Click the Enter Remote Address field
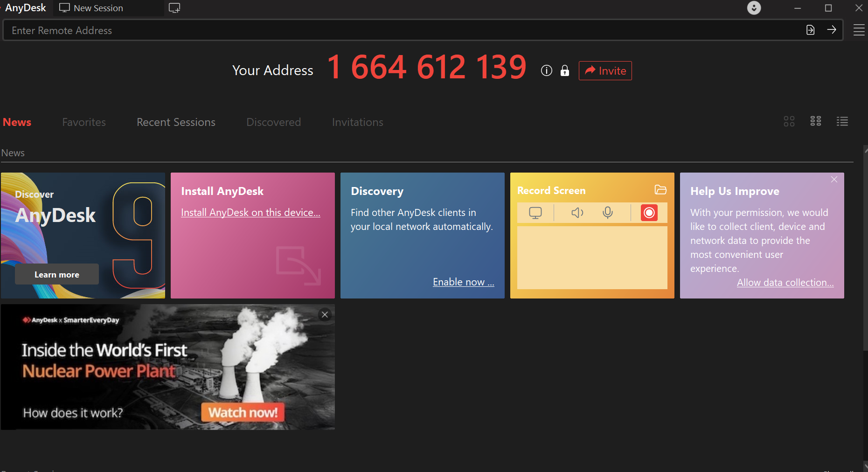868x472 pixels. tap(401, 30)
